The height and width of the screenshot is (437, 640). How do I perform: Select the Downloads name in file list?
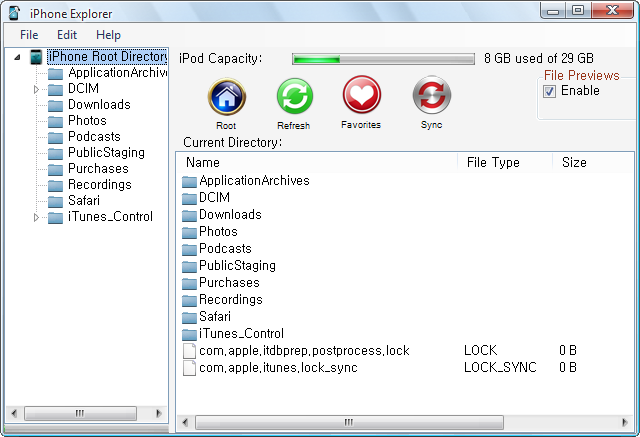pos(230,215)
